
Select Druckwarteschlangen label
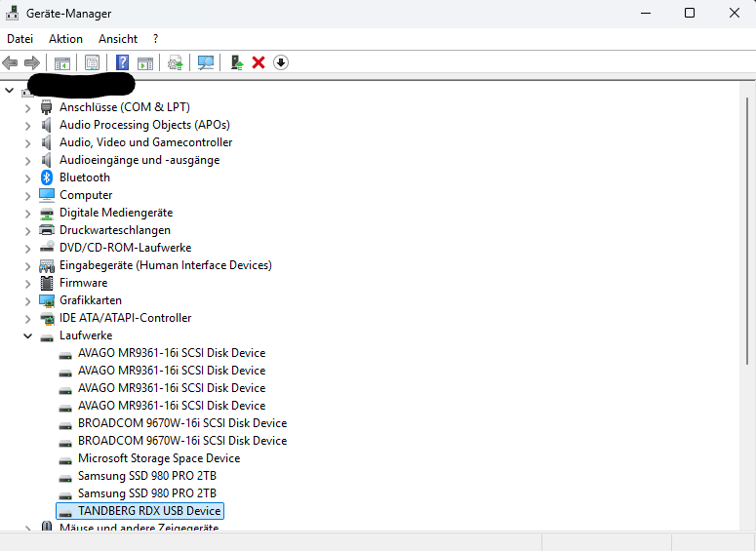coord(115,230)
